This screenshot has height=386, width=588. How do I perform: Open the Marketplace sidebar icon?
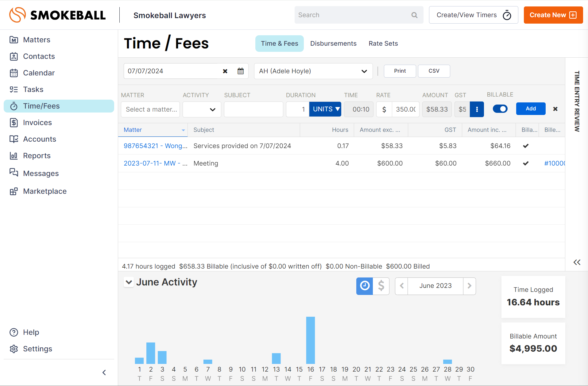click(x=14, y=191)
